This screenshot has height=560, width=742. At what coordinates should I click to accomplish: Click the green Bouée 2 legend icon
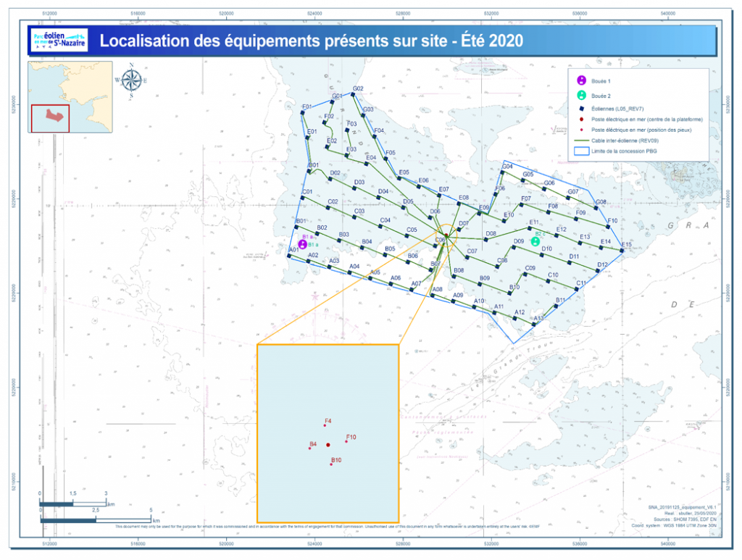click(580, 96)
